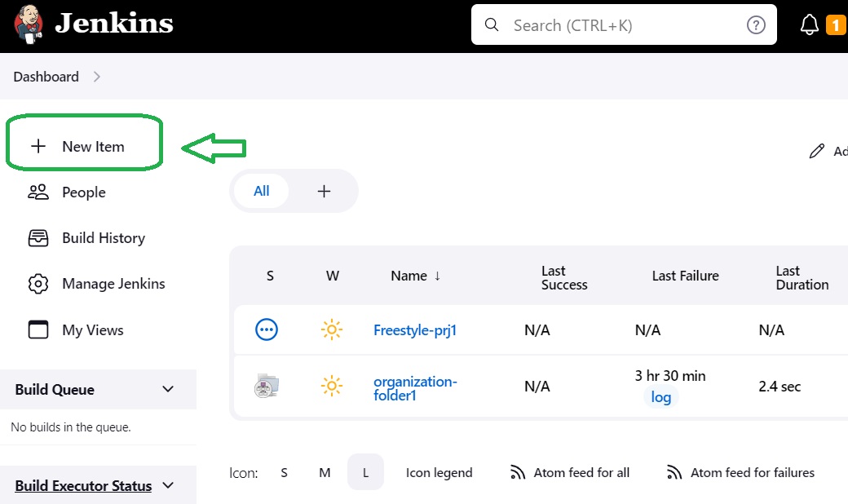
Task: Set icon size to Large
Action: click(x=365, y=473)
